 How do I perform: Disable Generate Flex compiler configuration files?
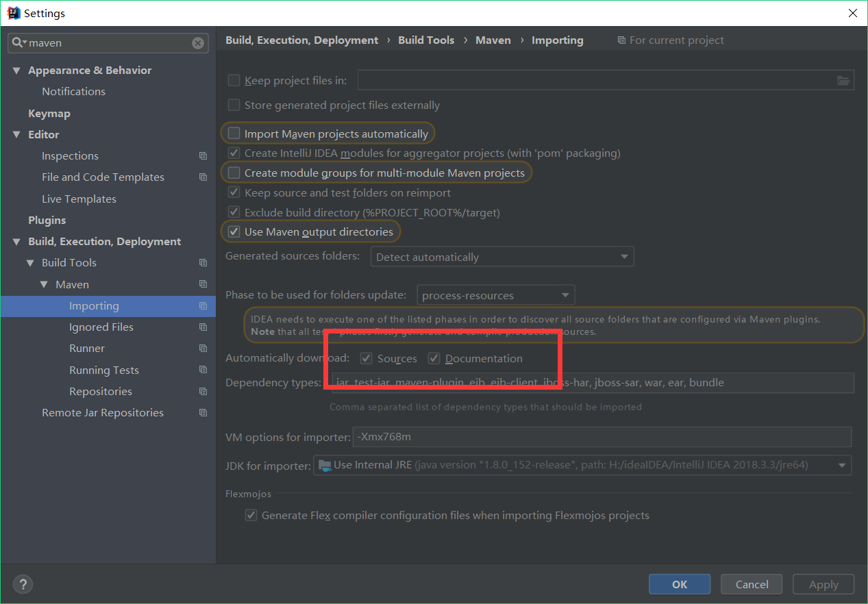[251, 515]
